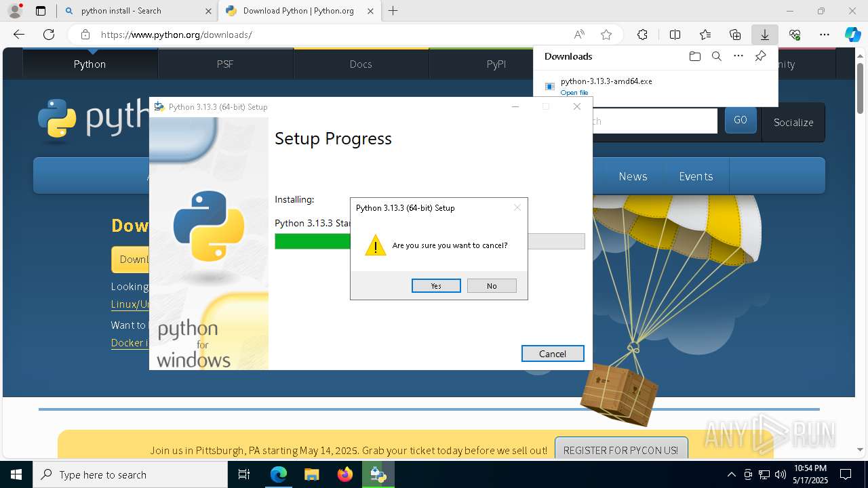
Task: Select the Docs top navigation tab
Action: click(361, 64)
